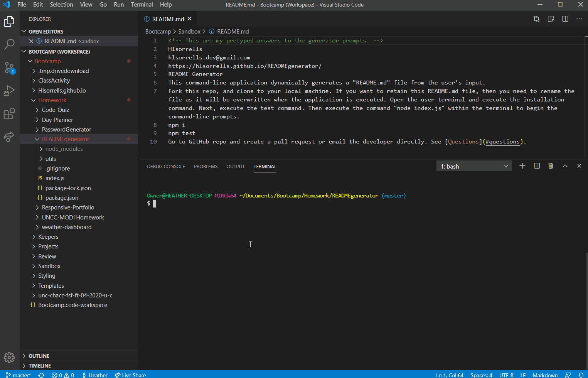Follow the #questions link in line 10
Screen dimensions: 588x378
click(503, 142)
